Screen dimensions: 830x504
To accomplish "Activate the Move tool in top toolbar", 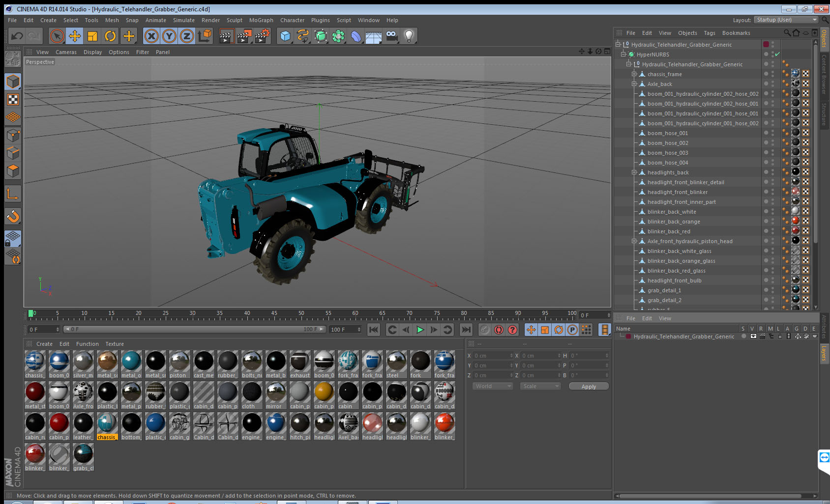I will coord(75,36).
